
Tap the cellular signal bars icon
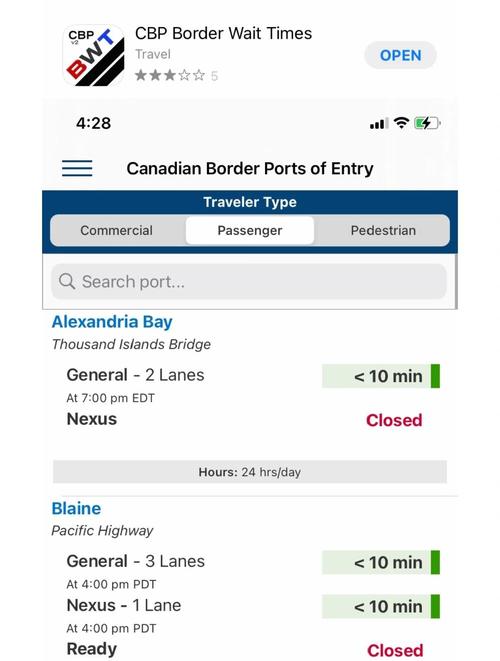[379, 124]
